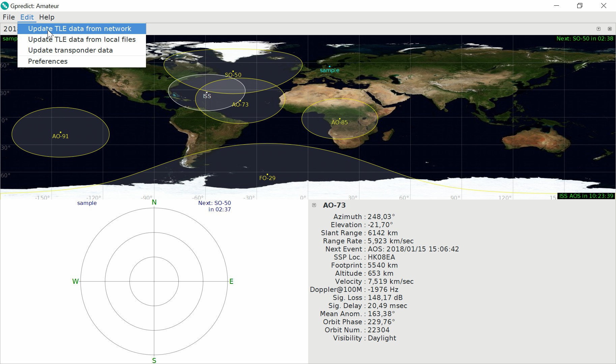Screen dimensions: 616x364
Task: Open the module options menu arrow icon
Action: pos(598,29)
